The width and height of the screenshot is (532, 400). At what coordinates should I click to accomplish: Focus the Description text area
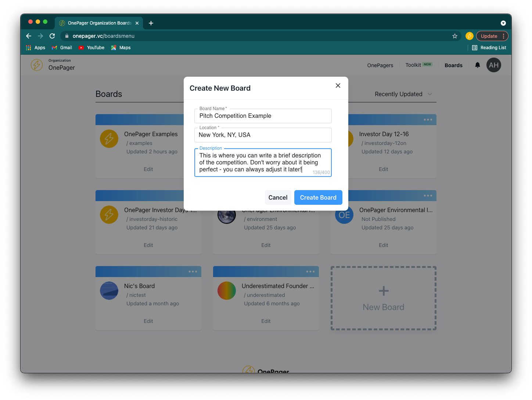click(x=263, y=163)
